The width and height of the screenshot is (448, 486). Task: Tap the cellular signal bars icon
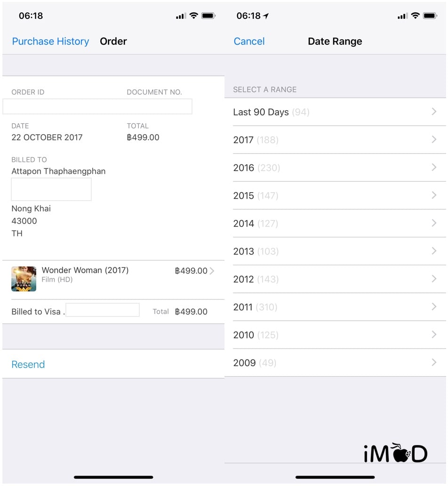pos(180,16)
